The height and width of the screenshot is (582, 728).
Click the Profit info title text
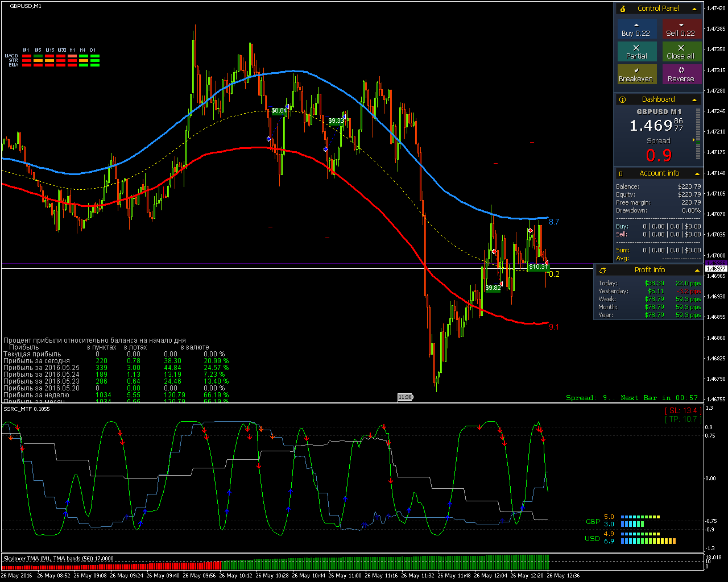(650, 270)
